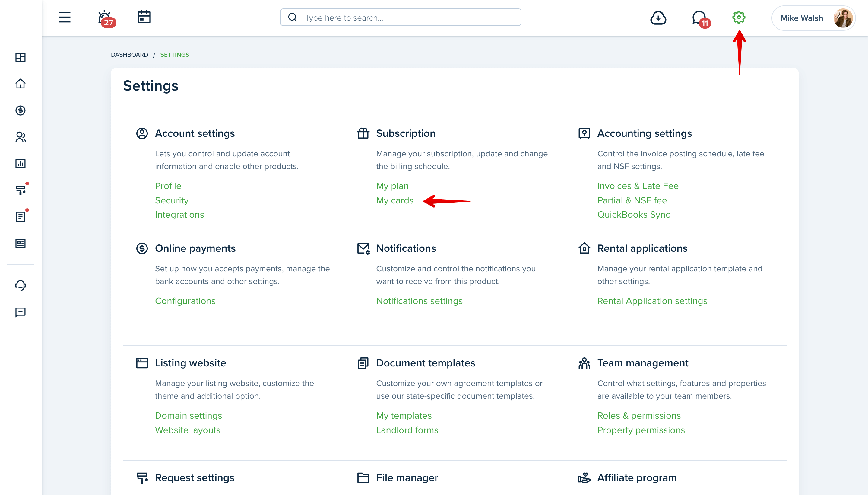
Task: Click the Affiliate program heading
Action: pyautogui.click(x=637, y=478)
